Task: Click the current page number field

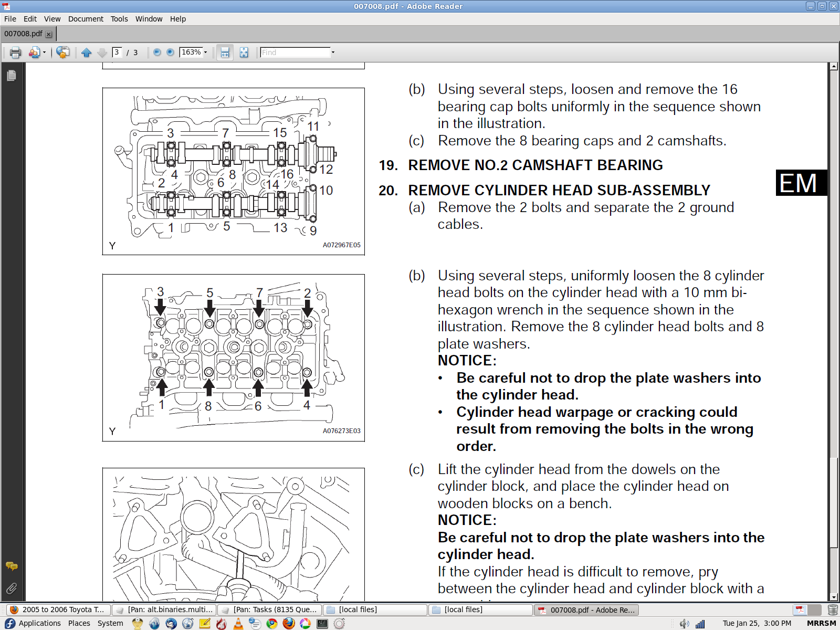Action: pos(117,52)
